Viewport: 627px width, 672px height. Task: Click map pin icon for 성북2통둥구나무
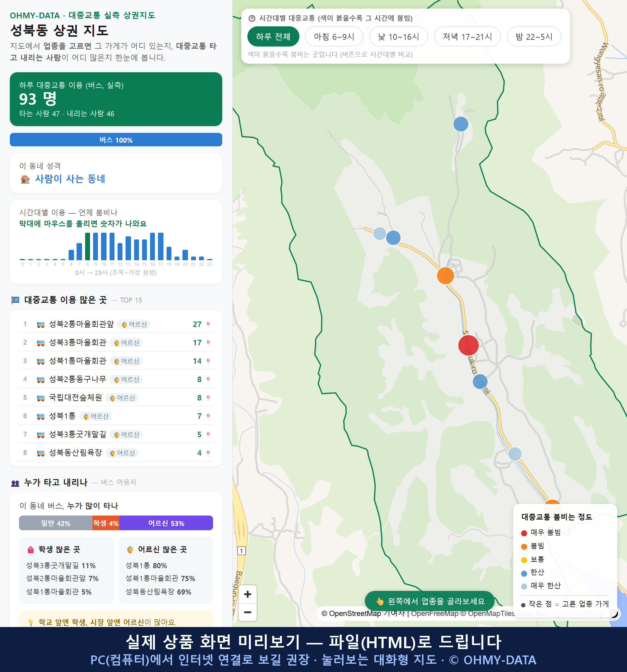(x=208, y=380)
